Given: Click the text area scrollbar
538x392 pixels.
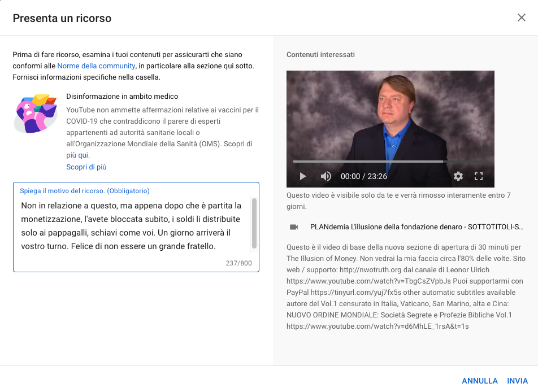Looking at the screenshot, I should click(x=254, y=223).
